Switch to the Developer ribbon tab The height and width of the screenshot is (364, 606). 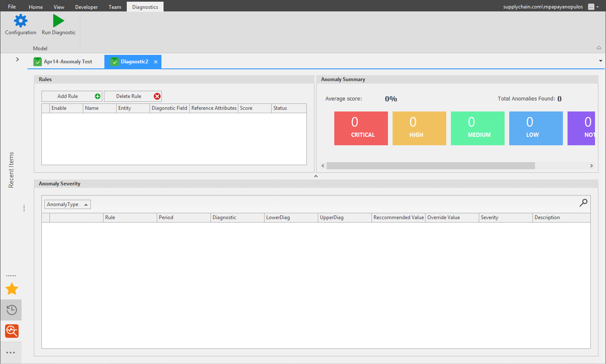click(86, 7)
